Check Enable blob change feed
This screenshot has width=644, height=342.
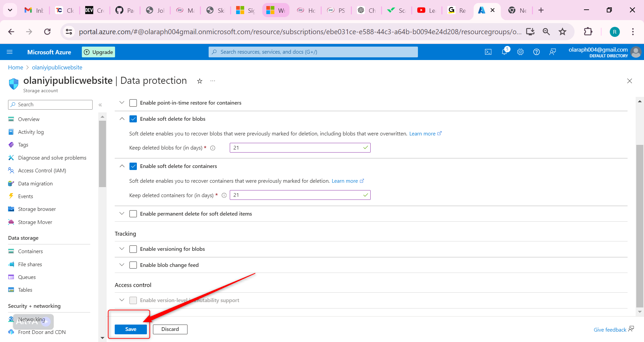133,265
